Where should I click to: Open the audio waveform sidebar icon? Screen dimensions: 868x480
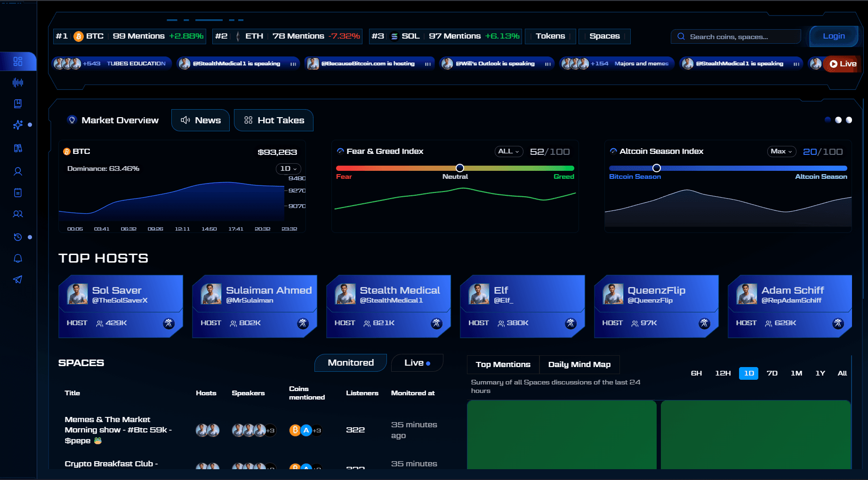[x=18, y=83]
